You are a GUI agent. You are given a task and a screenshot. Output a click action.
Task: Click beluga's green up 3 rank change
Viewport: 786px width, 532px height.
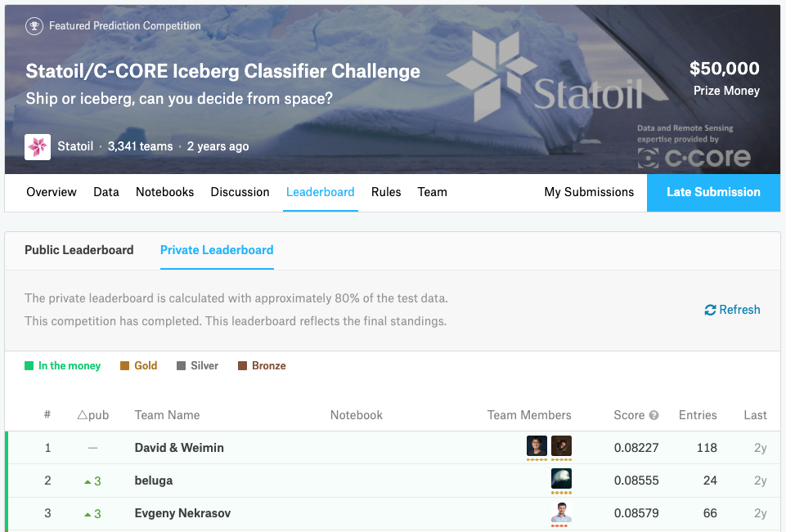[92, 481]
